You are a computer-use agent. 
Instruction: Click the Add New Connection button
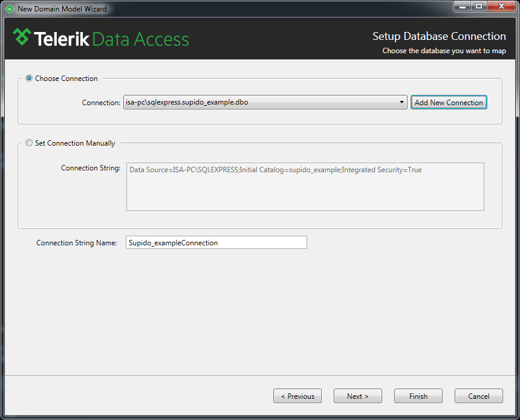click(x=449, y=102)
